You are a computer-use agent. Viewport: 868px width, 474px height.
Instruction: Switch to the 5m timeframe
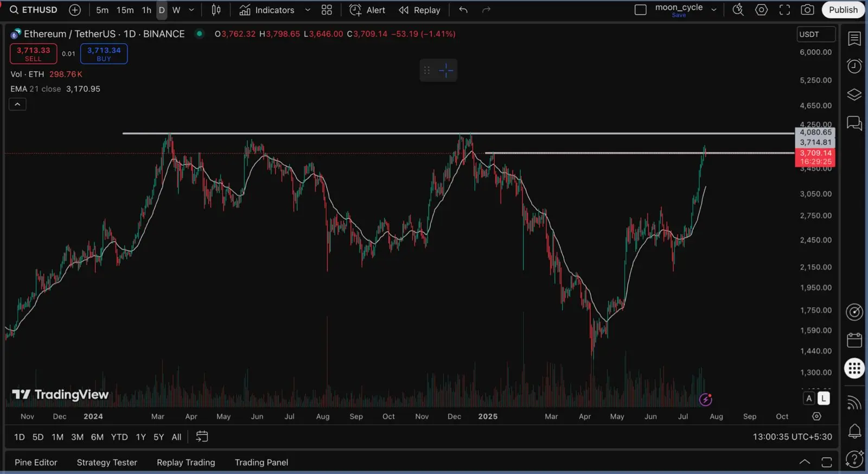(x=102, y=10)
